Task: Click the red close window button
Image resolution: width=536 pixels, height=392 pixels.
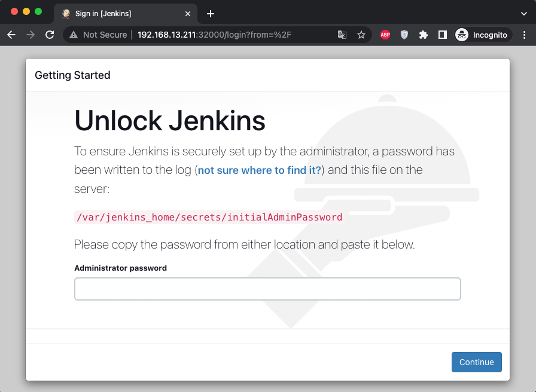Action: [14, 11]
